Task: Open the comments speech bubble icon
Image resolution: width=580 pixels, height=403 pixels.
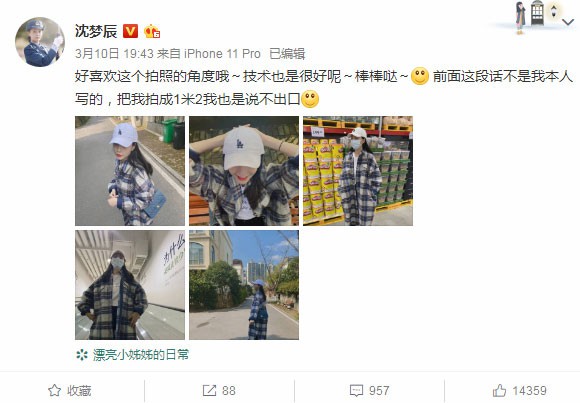Action: pyautogui.click(x=356, y=390)
